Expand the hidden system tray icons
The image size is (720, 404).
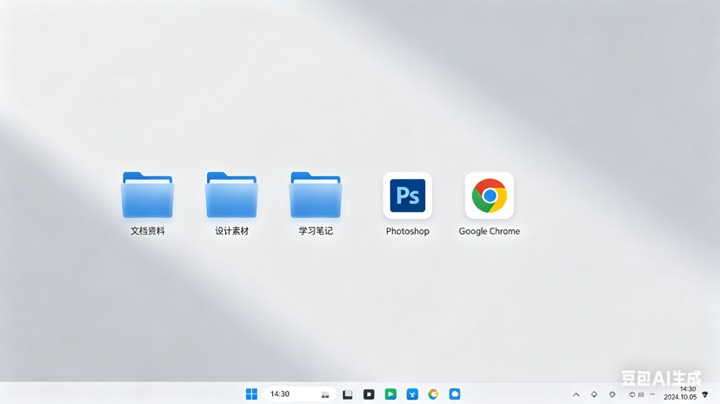575,394
